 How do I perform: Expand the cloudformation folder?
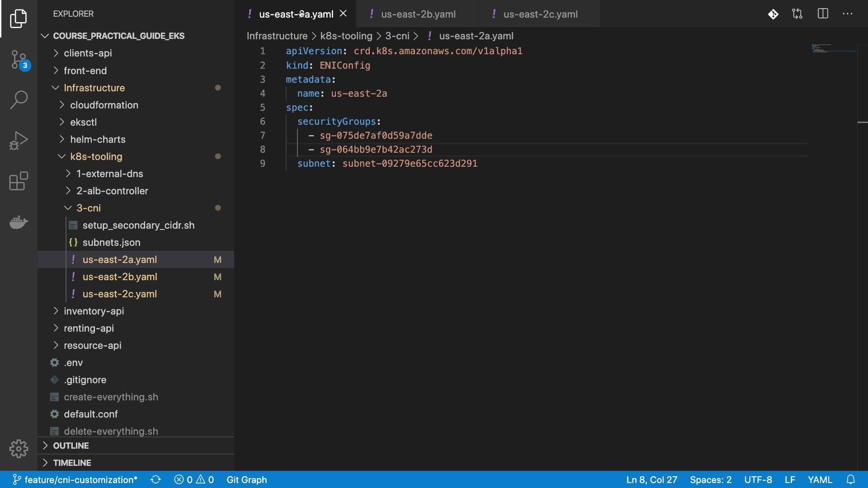[104, 105]
